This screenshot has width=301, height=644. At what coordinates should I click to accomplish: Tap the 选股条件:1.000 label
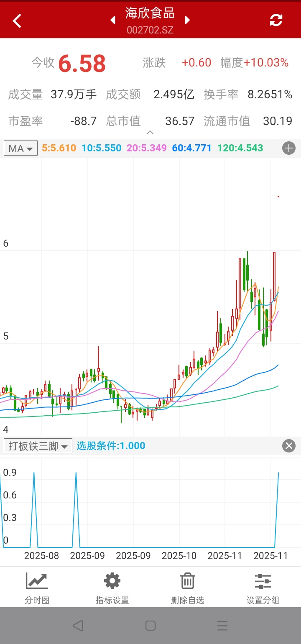111,446
